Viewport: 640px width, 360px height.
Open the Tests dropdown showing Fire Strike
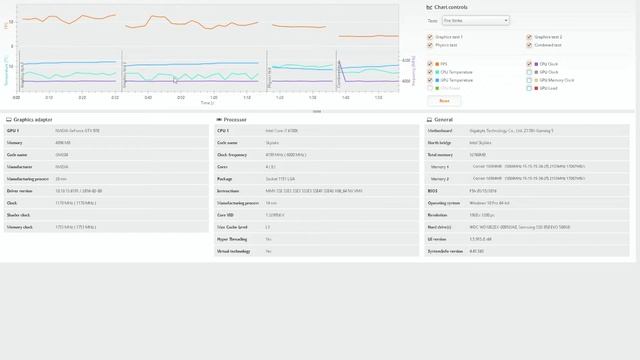476,20
